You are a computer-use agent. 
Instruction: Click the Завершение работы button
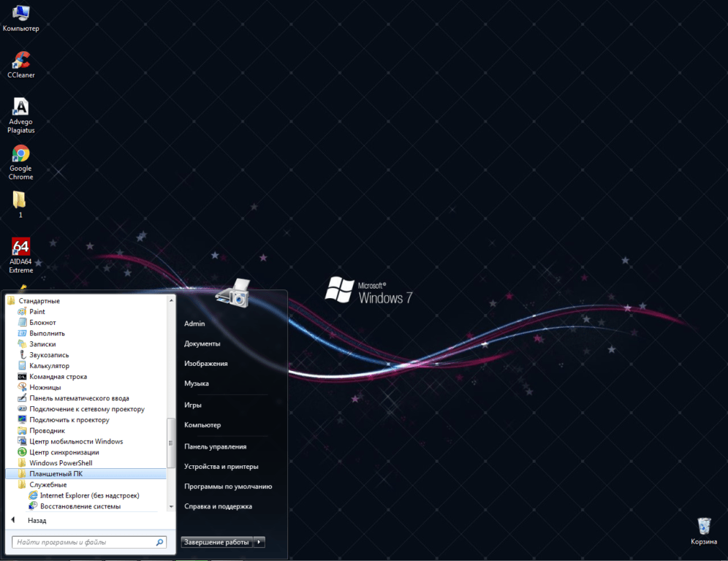point(216,541)
